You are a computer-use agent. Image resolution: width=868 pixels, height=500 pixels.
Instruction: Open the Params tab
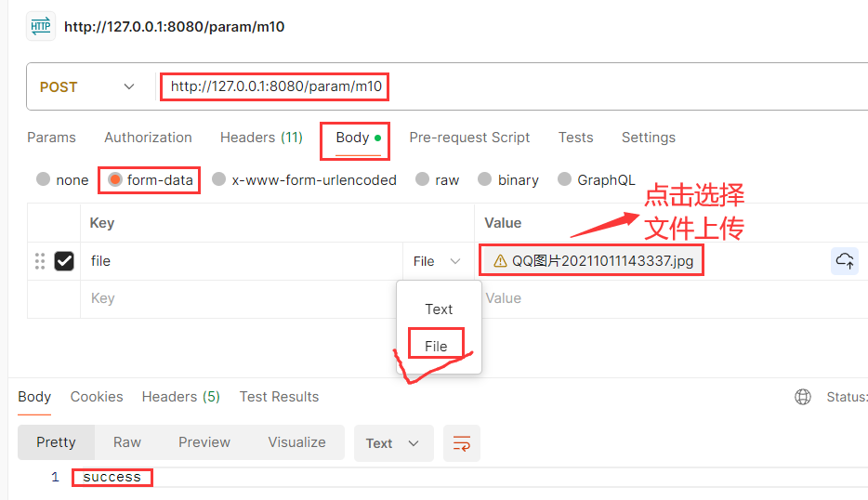(51, 138)
